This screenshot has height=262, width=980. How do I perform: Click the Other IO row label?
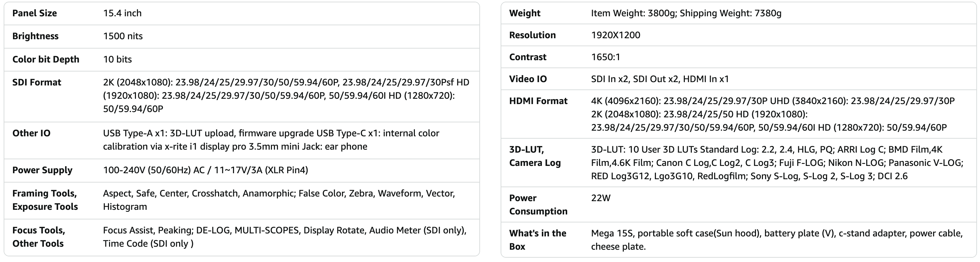point(31,133)
